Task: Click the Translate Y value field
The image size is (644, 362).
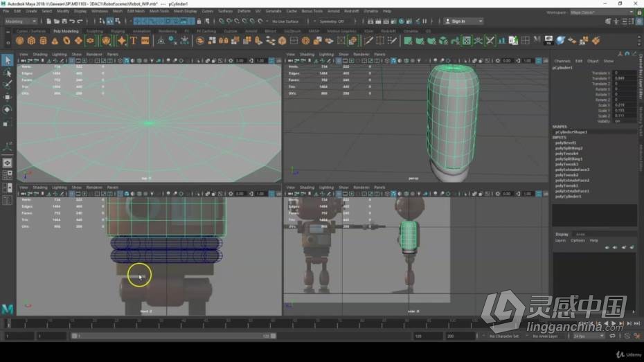Action: coord(625,78)
